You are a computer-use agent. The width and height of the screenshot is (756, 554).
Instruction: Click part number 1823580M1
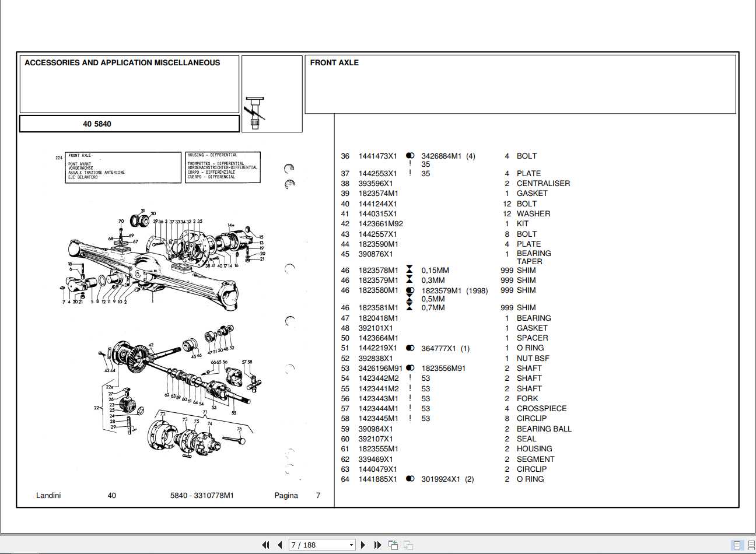(x=378, y=290)
